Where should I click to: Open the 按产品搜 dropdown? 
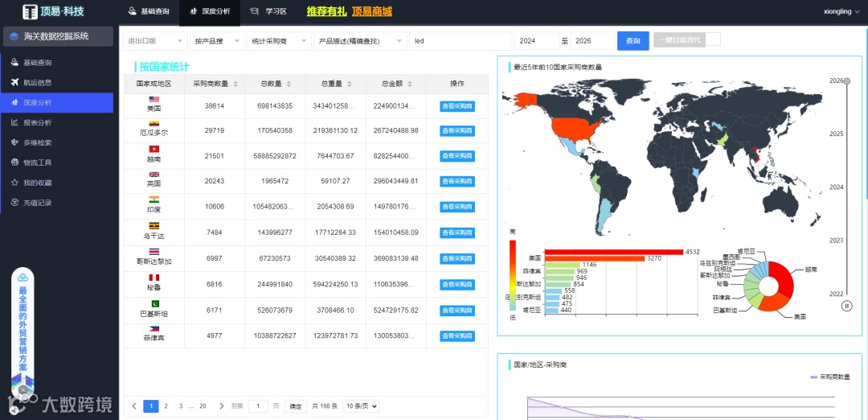tap(218, 41)
